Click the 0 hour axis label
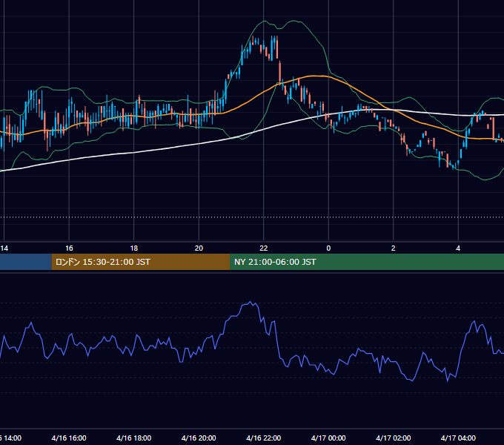 coord(328,248)
